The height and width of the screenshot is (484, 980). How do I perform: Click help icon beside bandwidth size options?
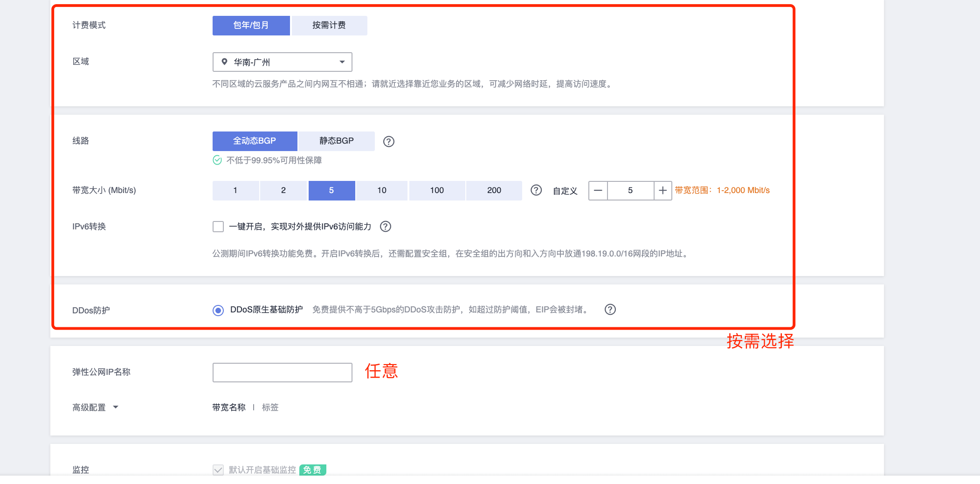536,190
